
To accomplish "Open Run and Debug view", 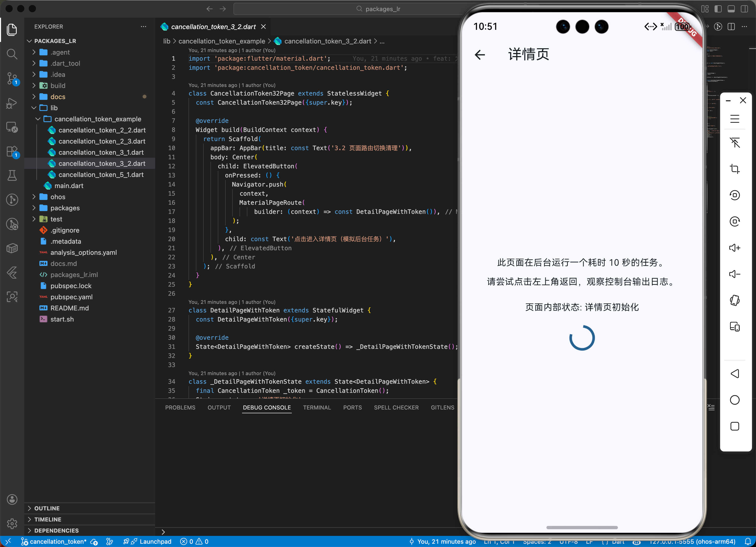I will 12,103.
